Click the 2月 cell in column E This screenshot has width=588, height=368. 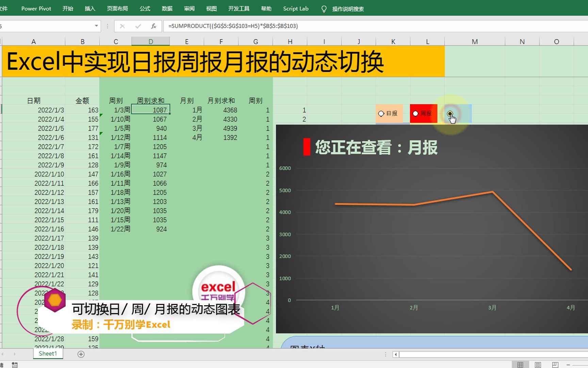point(187,119)
